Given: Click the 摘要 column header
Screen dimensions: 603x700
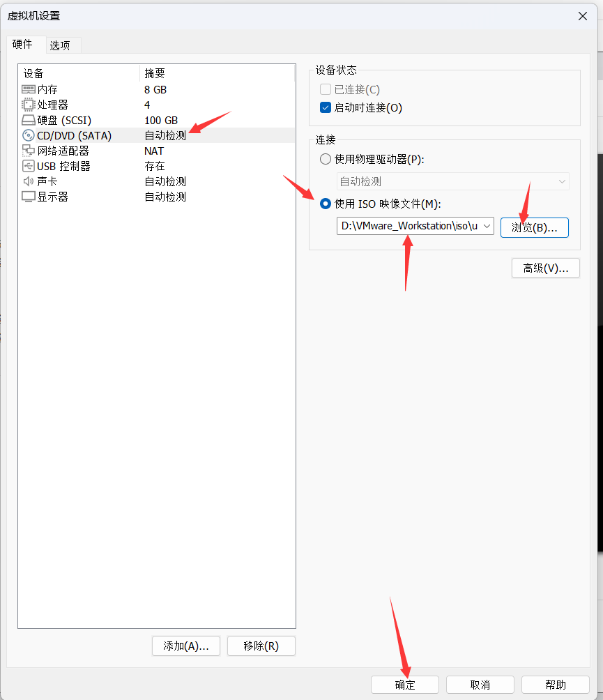Looking at the screenshot, I should 217,73.
